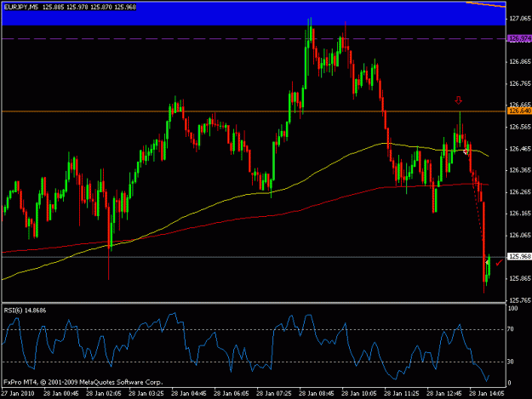Screen dimensions: 532x399
Task: Click the 28 Jan 07:25 time label
Action: click(274, 393)
